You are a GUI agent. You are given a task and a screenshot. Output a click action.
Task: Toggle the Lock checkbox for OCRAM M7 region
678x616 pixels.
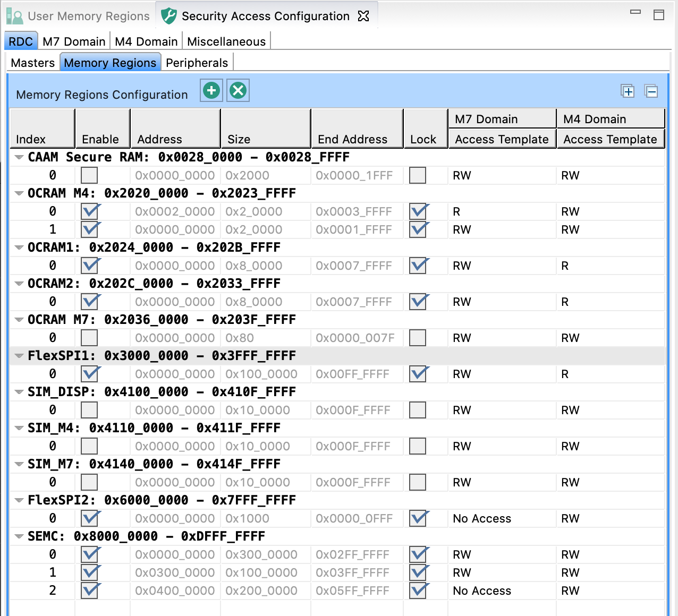click(418, 338)
